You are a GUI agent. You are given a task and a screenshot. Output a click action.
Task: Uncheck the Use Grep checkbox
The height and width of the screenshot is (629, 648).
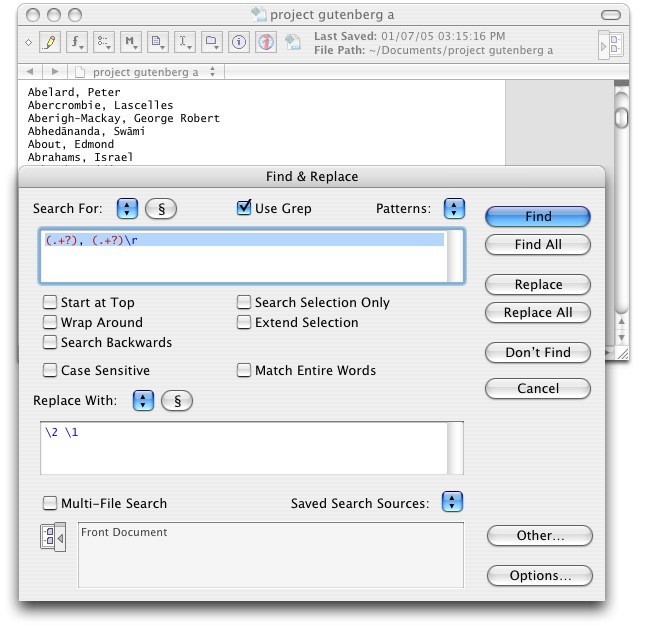click(x=244, y=207)
